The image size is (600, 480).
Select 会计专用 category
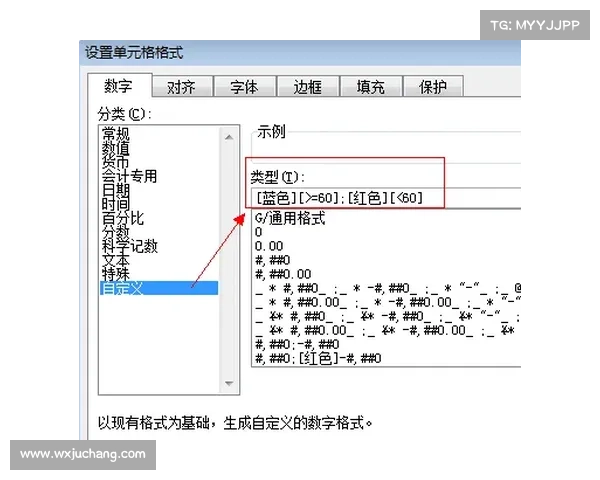[129, 176]
